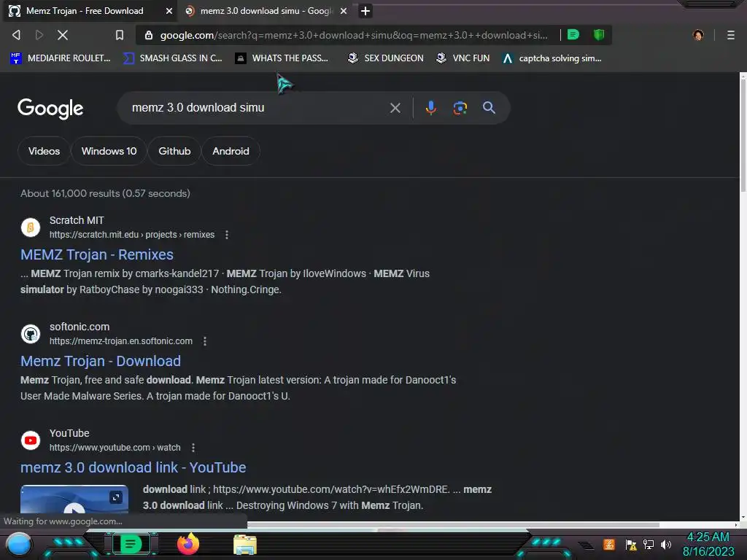
Task: Open SMASH GLASS IN C... bookmark
Action: [172, 58]
